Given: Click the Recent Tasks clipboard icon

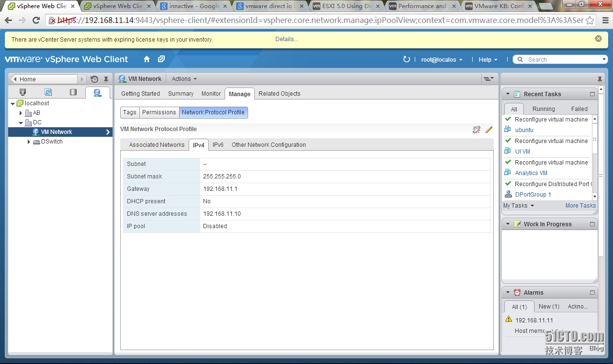Looking at the screenshot, I should tap(517, 94).
